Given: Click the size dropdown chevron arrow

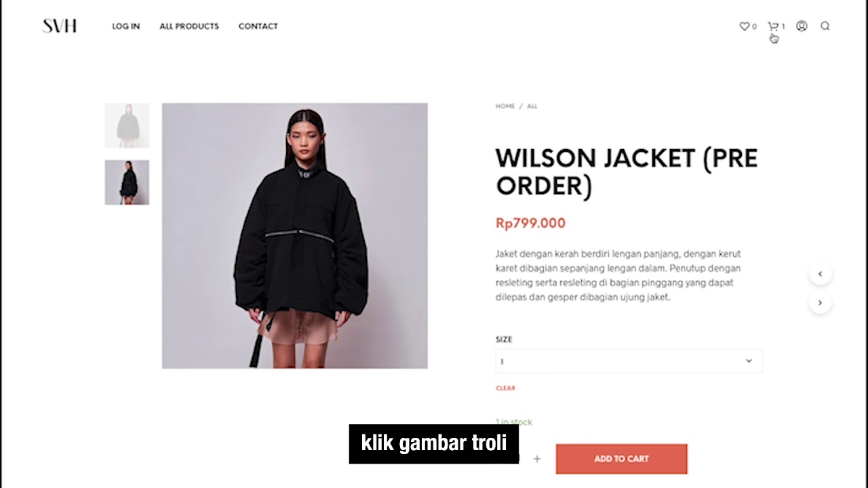Looking at the screenshot, I should 749,361.
